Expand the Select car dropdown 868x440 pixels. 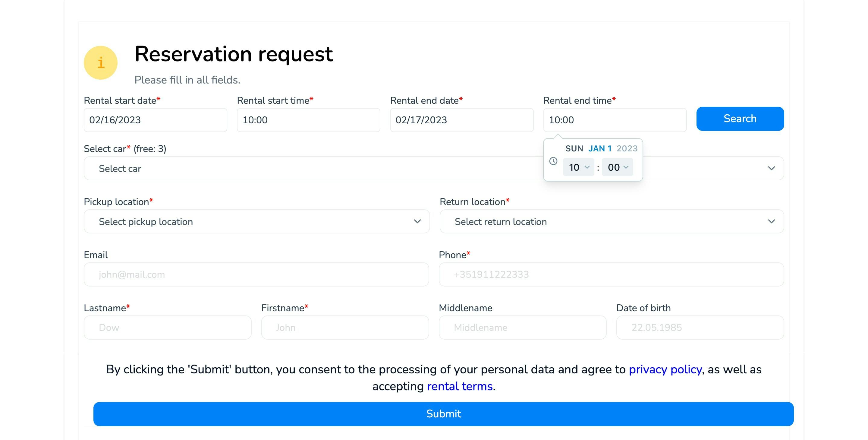pyautogui.click(x=313, y=168)
